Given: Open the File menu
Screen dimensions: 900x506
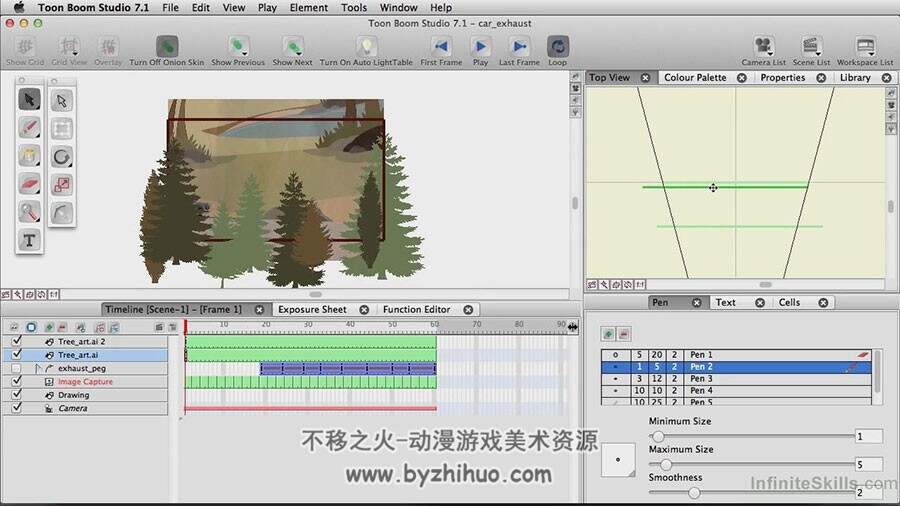Looking at the screenshot, I should pyautogui.click(x=170, y=7).
